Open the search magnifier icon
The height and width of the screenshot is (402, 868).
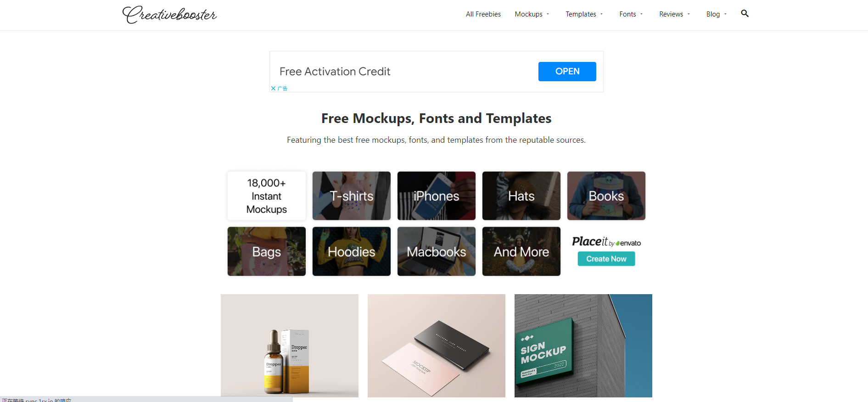(745, 14)
